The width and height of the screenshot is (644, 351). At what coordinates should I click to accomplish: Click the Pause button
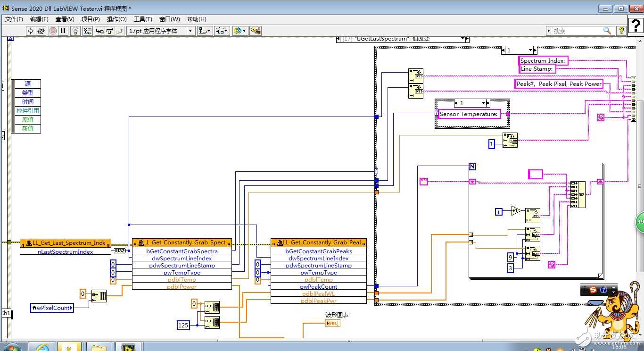[x=63, y=31]
